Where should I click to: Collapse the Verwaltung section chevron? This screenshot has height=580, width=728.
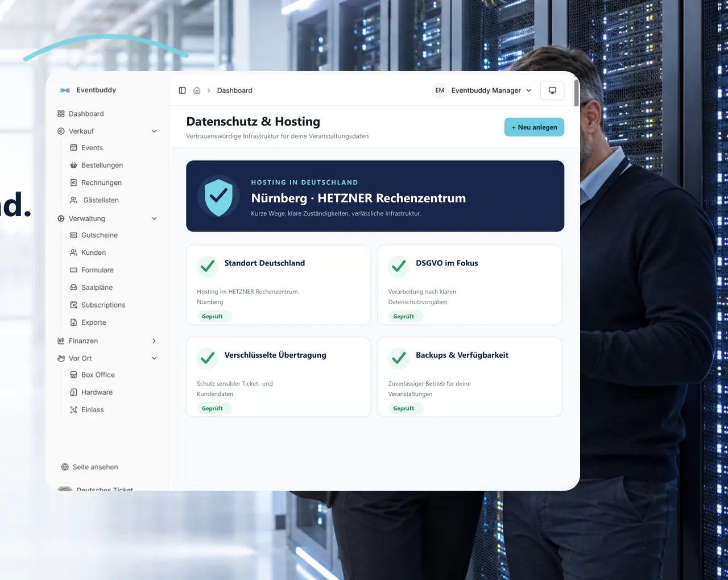click(154, 219)
